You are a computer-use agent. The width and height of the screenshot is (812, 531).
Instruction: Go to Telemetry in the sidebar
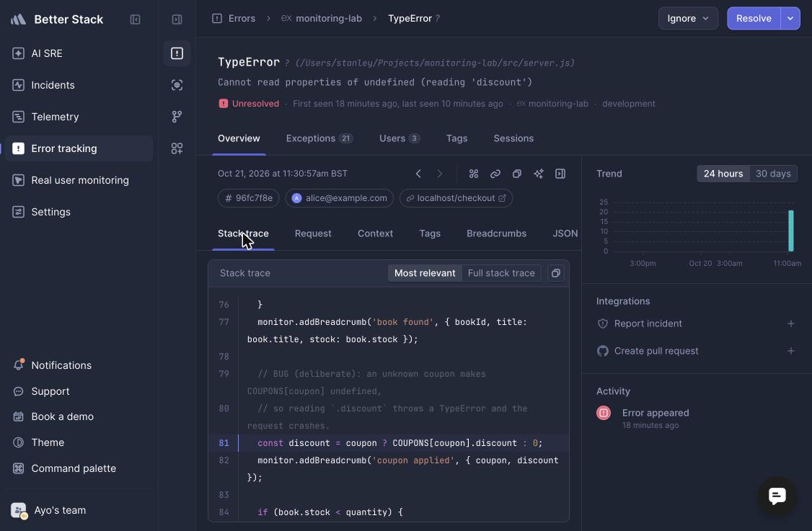(79, 117)
